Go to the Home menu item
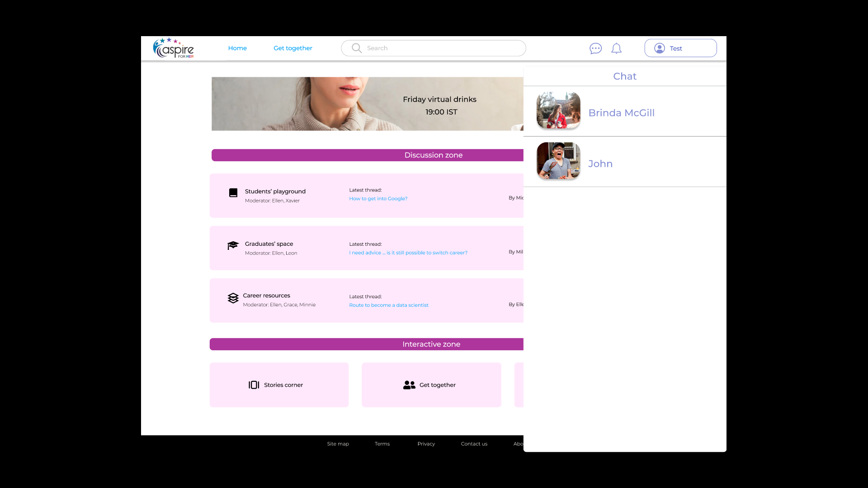The image size is (868, 488). pyautogui.click(x=237, y=48)
